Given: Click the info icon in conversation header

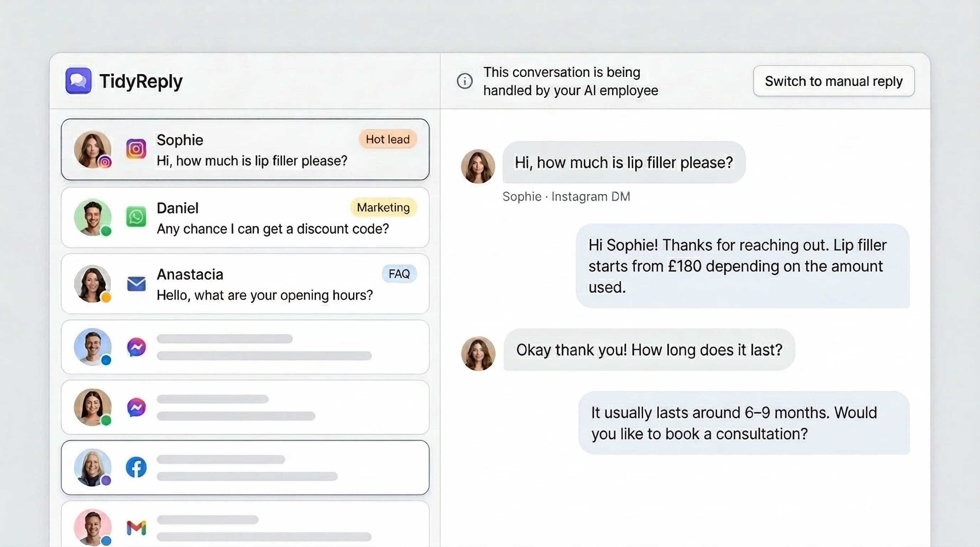Looking at the screenshot, I should 464,81.
